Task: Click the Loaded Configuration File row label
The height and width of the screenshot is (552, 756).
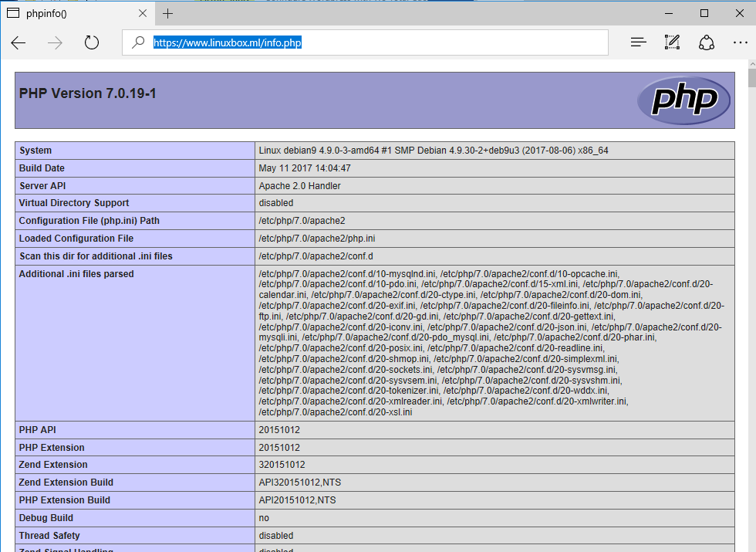Action: pos(76,239)
